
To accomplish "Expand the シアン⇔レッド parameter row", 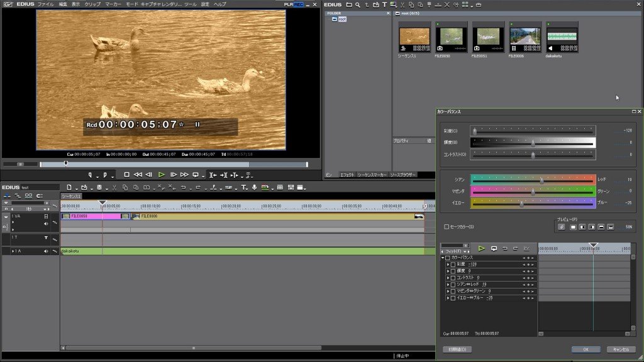I will click(x=448, y=285).
